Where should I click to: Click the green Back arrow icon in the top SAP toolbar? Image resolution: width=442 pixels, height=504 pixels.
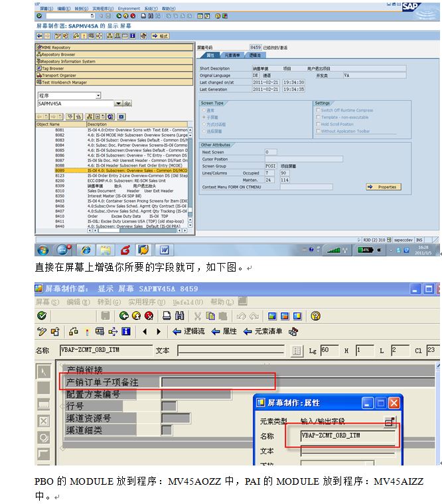pos(119,16)
